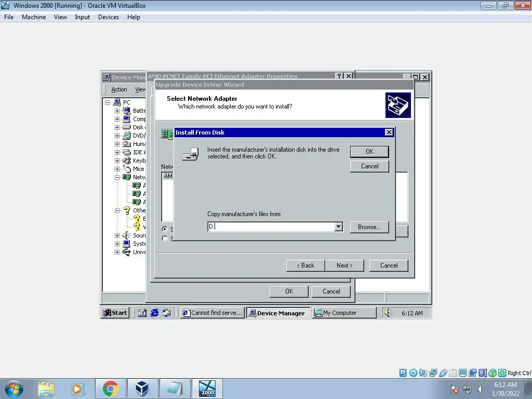Collapse the Network adapters node
The image size is (532, 399).
117,177
